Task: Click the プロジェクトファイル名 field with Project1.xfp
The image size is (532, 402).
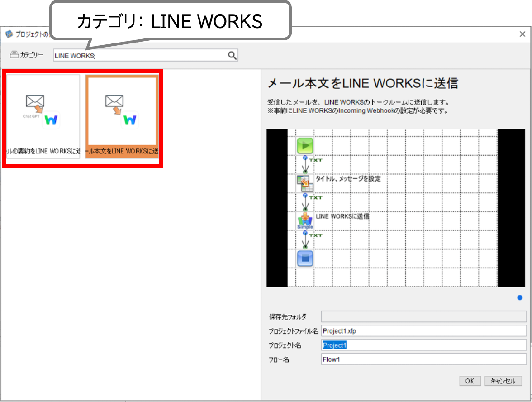Action: 424,330
